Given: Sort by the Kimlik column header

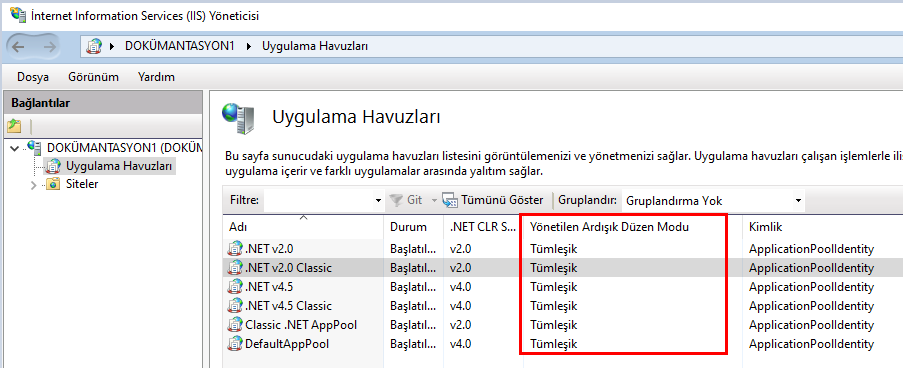Looking at the screenshot, I should pyautogui.click(x=765, y=227).
